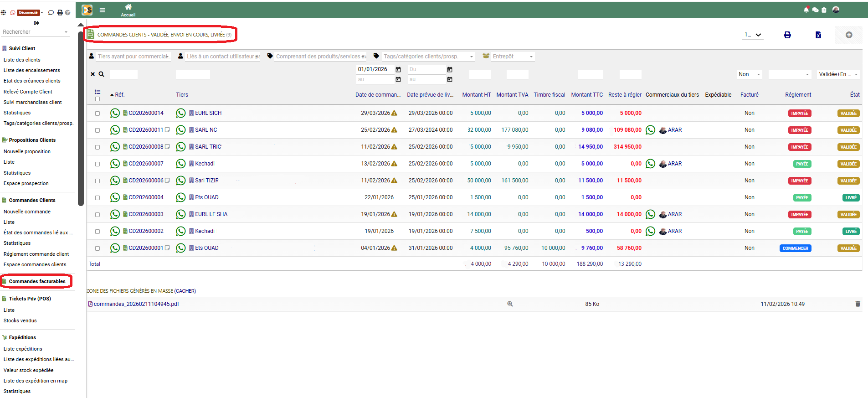Tick the checkbox for CD202600006

click(98, 181)
